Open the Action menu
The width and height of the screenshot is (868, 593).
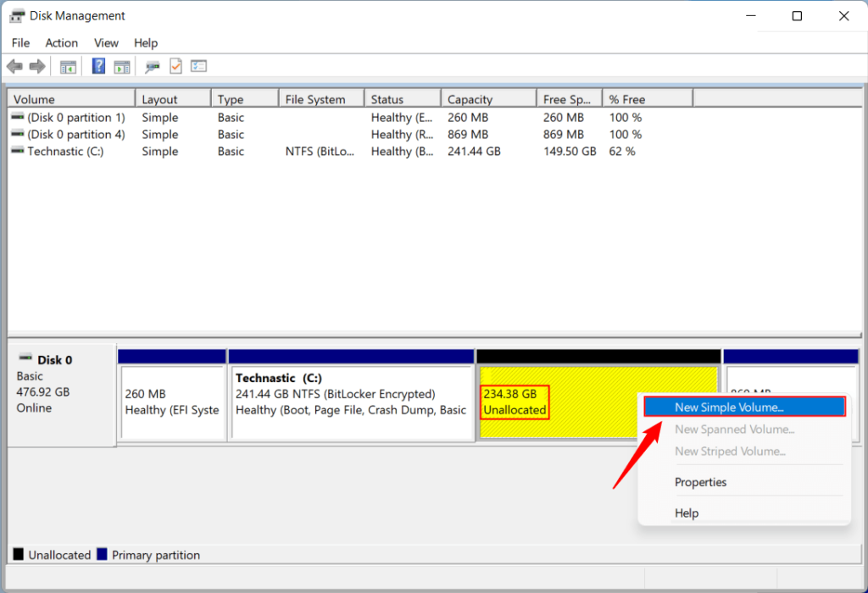tap(61, 42)
